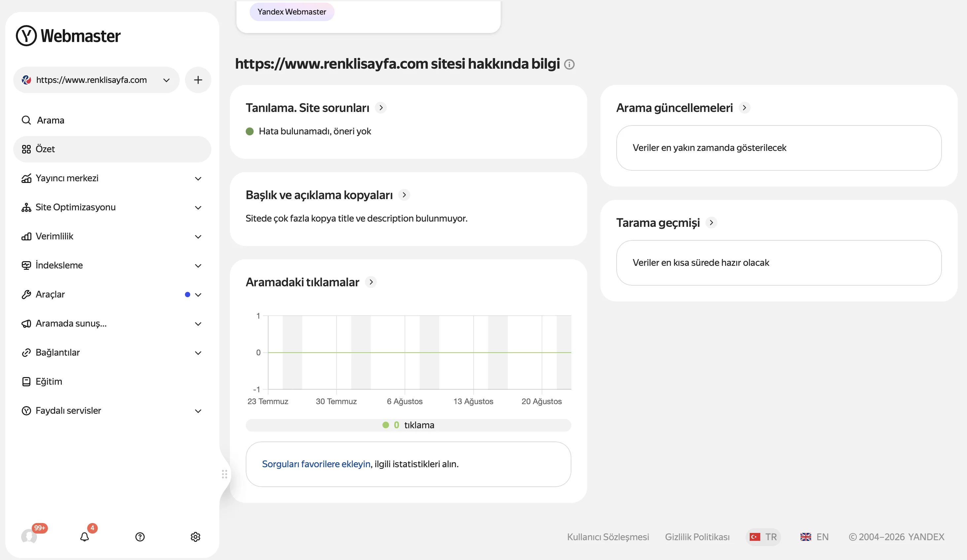Viewport: 967px width, 560px height.
Task: Open Bağlantılar menu label
Action: [x=57, y=353]
